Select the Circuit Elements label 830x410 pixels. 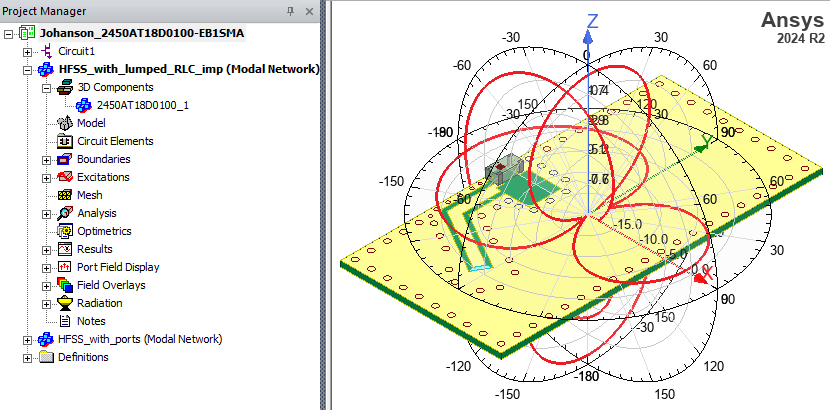tap(115, 141)
